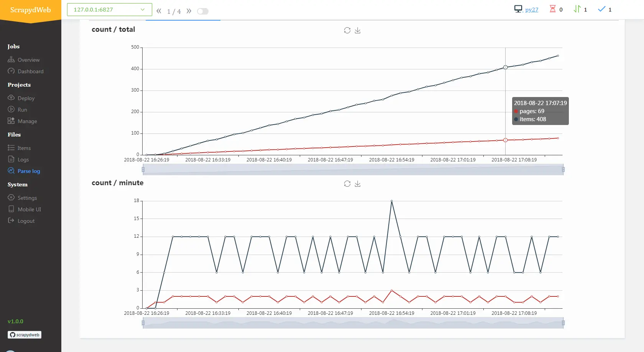Switch to Mobile UI
This screenshot has width=644, height=352.
[29, 209]
